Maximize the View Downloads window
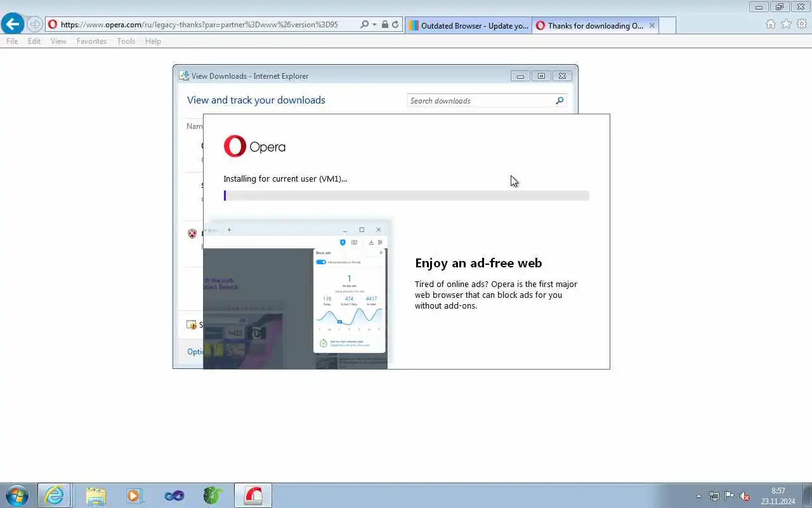Image resolution: width=812 pixels, height=508 pixels. pos(541,76)
